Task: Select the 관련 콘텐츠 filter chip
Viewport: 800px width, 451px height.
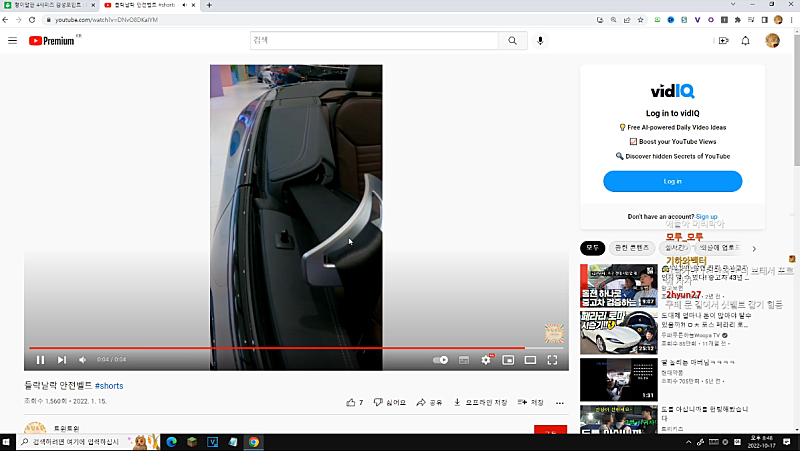Action: click(x=632, y=248)
